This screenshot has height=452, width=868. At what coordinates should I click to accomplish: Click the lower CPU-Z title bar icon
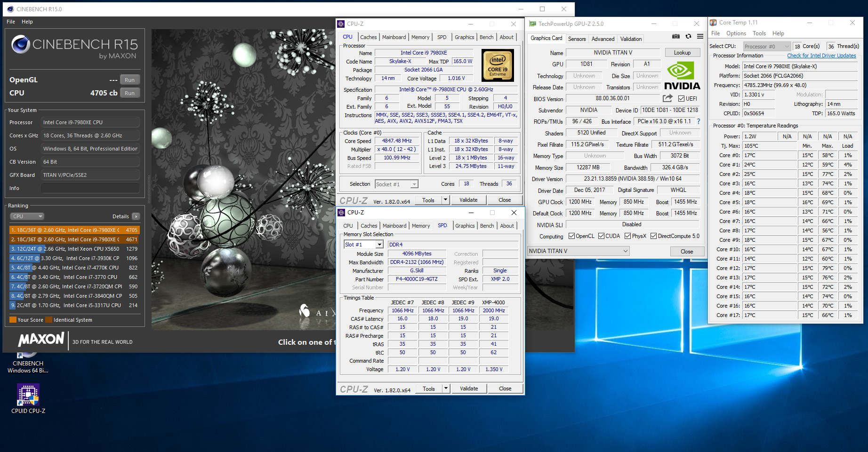pos(341,213)
